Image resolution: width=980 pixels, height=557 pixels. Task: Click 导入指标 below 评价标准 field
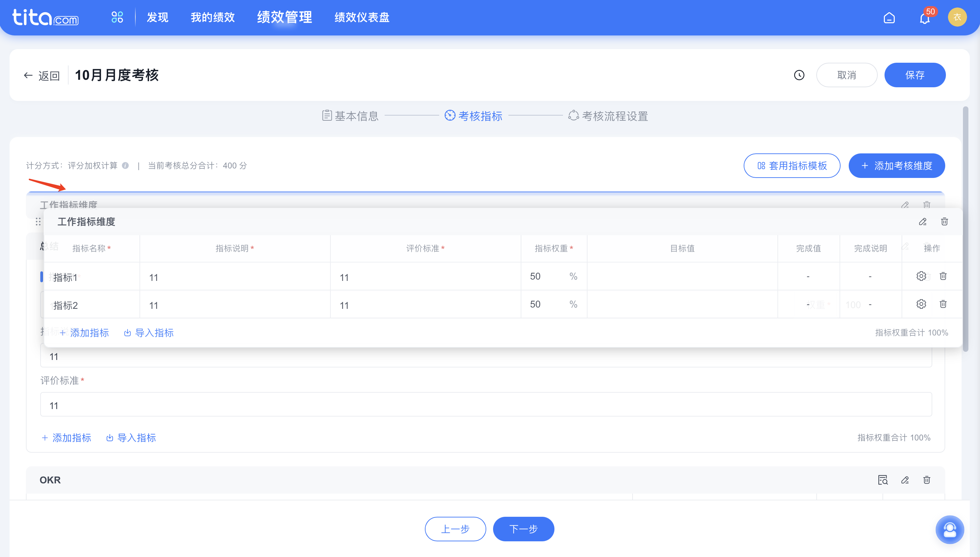[x=131, y=438]
